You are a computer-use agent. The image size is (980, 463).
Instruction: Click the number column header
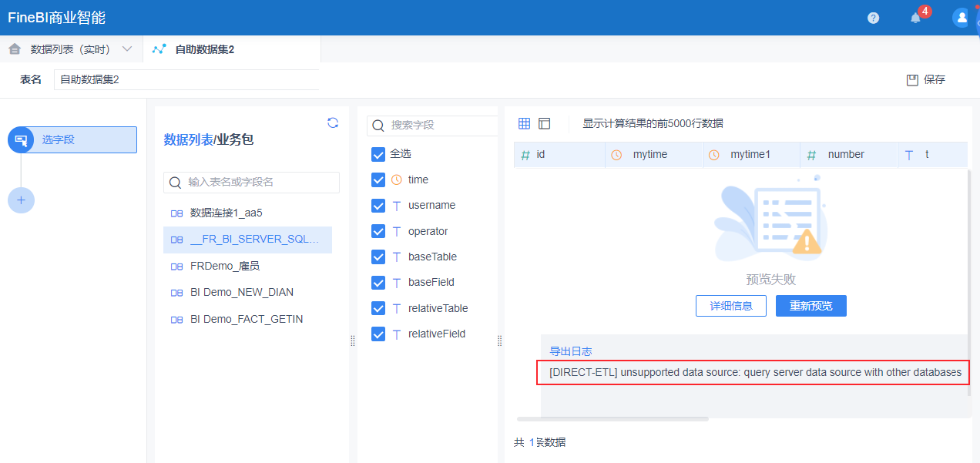(x=849, y=155)
